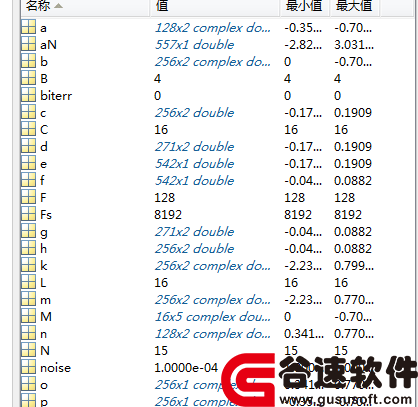Viewport: 418px width, 407px height.
Task: Click the sort arrow next to 名称
Action: tap(58, 6)
